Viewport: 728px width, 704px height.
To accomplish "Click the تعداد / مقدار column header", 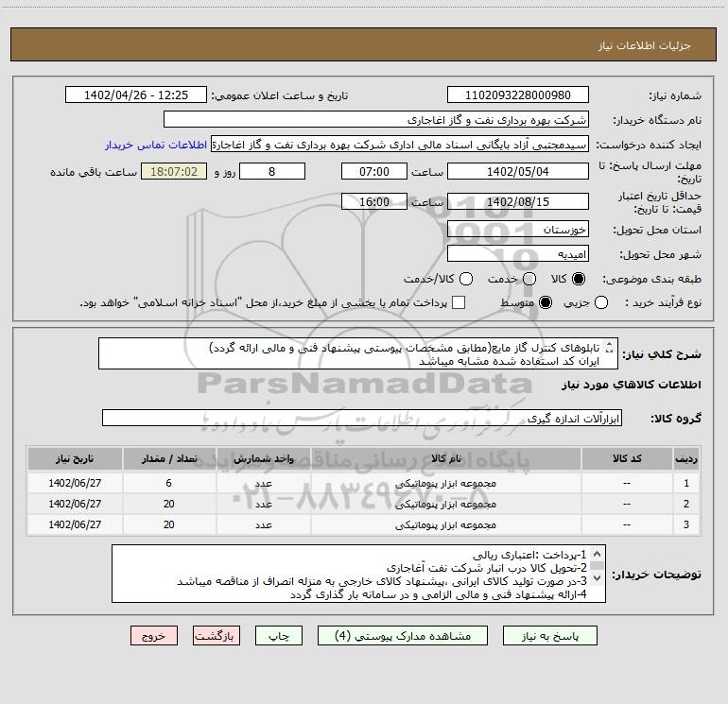I will click(169, 458).
